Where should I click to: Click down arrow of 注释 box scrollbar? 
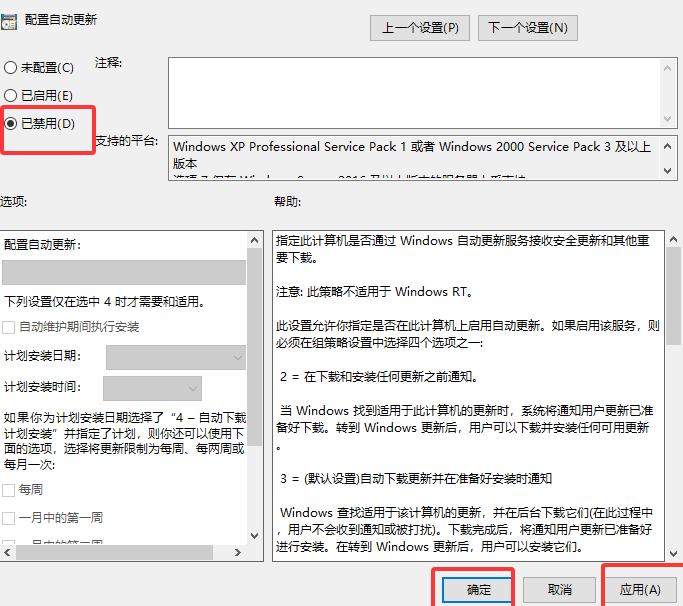coord(667,118)
